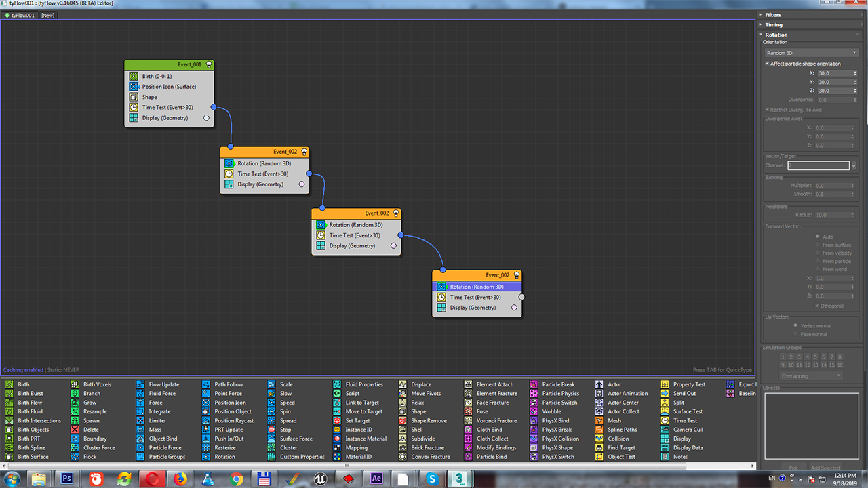Uncheck Affect particle shape orientation

click(768, 64)
